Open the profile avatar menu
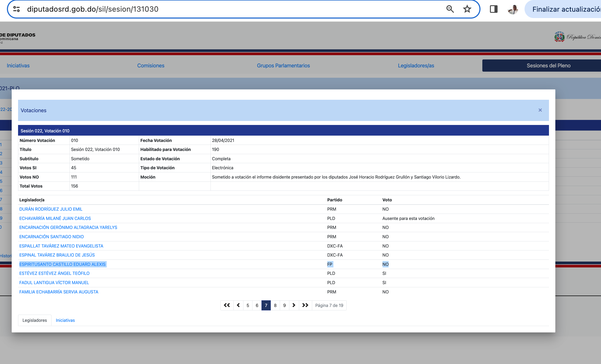 coord(513,9)
